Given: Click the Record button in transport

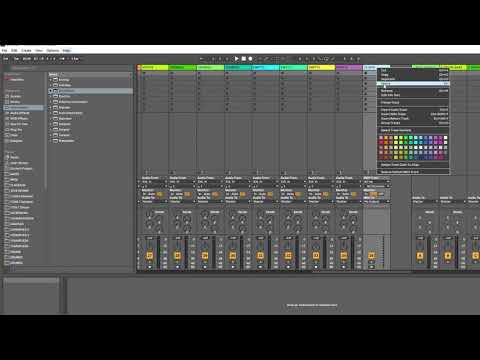Looking at the screenshot, I should pyautogui.click(x=250, y=59).
